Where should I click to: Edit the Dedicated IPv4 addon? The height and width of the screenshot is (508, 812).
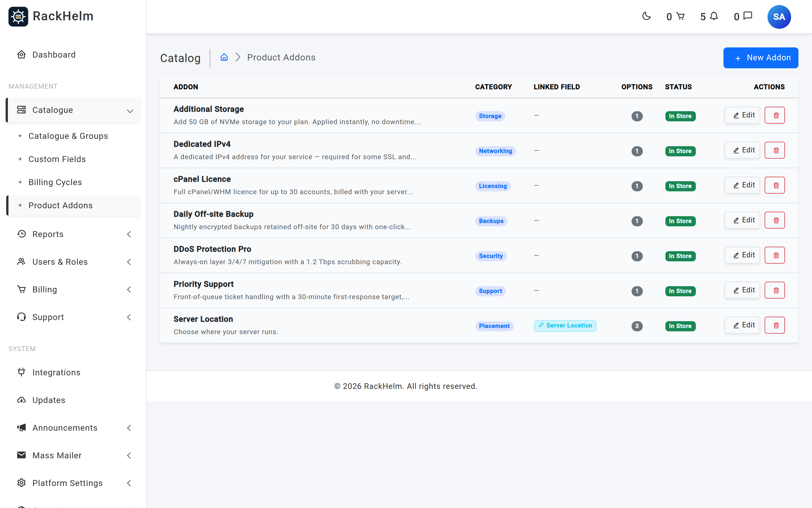click(742, 150)
